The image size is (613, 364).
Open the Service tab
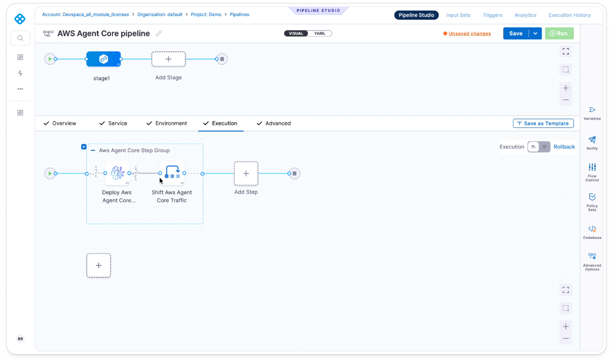click(113, 123)
